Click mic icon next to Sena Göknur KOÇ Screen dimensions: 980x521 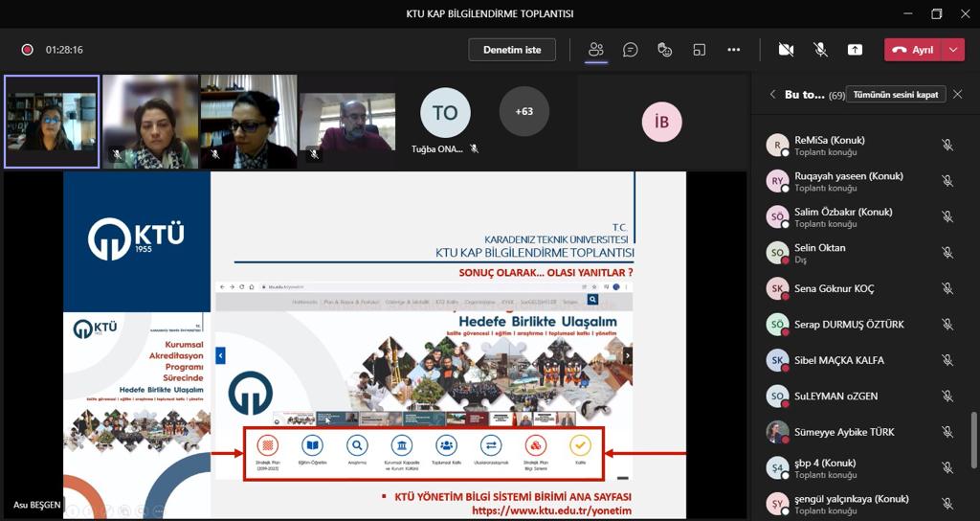947,288
